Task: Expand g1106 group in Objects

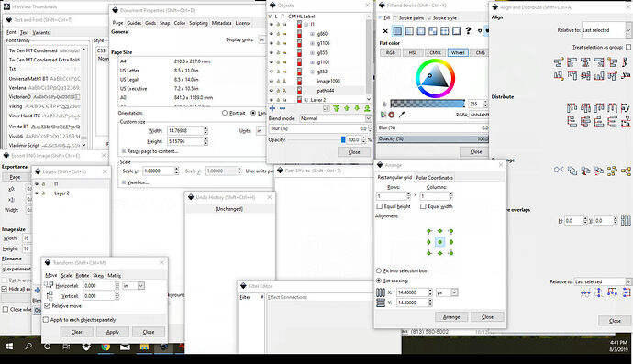Action: pos(312,43)
